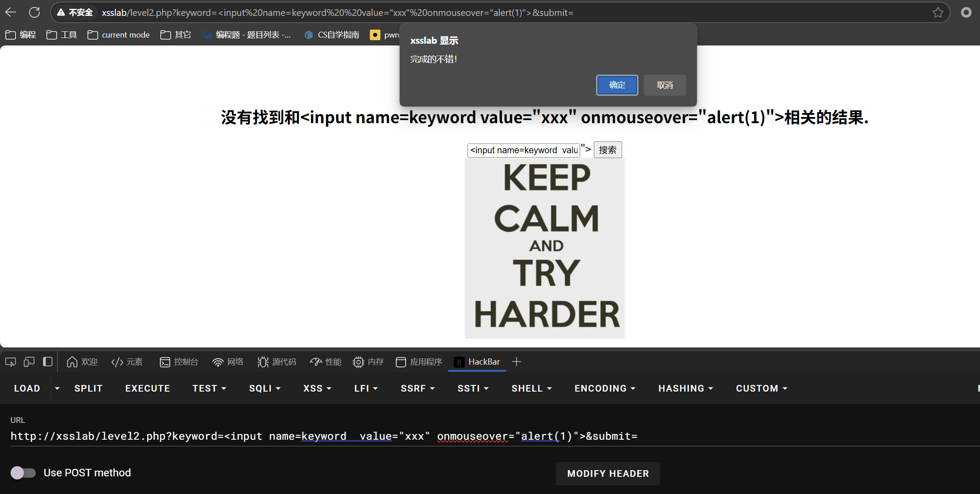
Task: Reload the page with the refresh icon
Action: tap(34, 12)
